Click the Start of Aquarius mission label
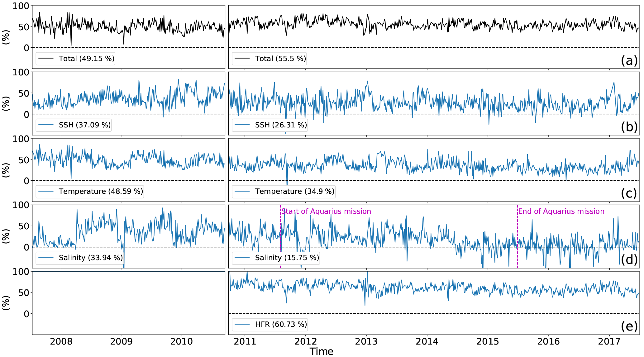 click(326, 211)
